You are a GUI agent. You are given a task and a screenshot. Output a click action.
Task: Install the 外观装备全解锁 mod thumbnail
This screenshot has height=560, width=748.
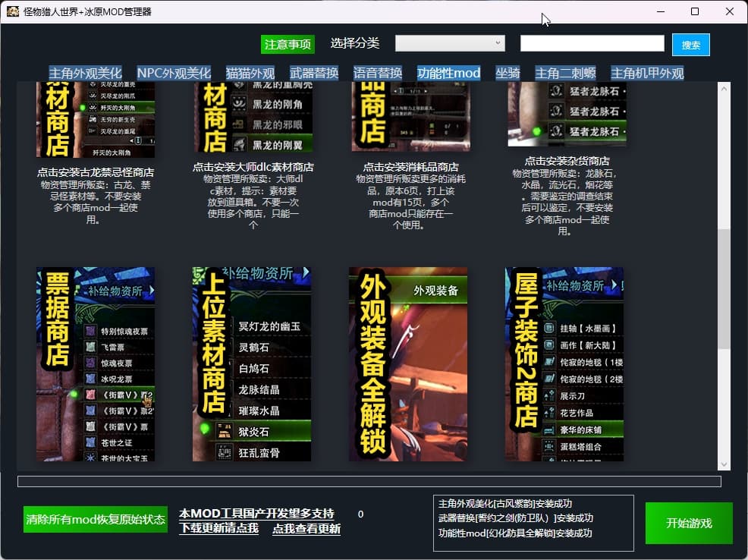pyautogui.click(x=408, y=363)
